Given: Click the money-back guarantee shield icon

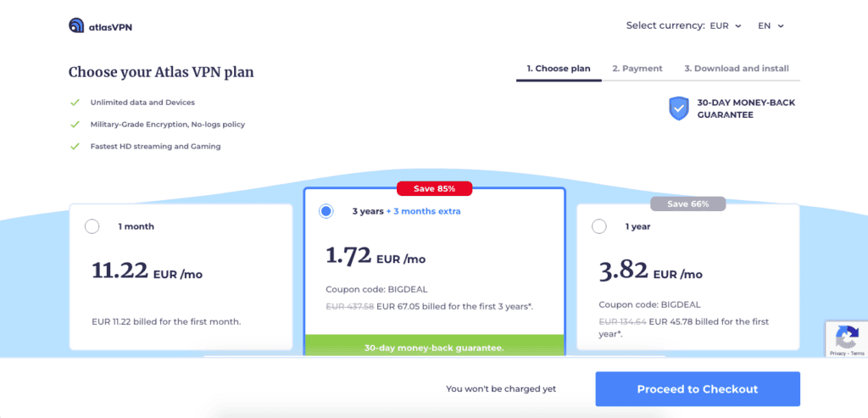Looking at the screenshot, I should click(x=679, y=108).
